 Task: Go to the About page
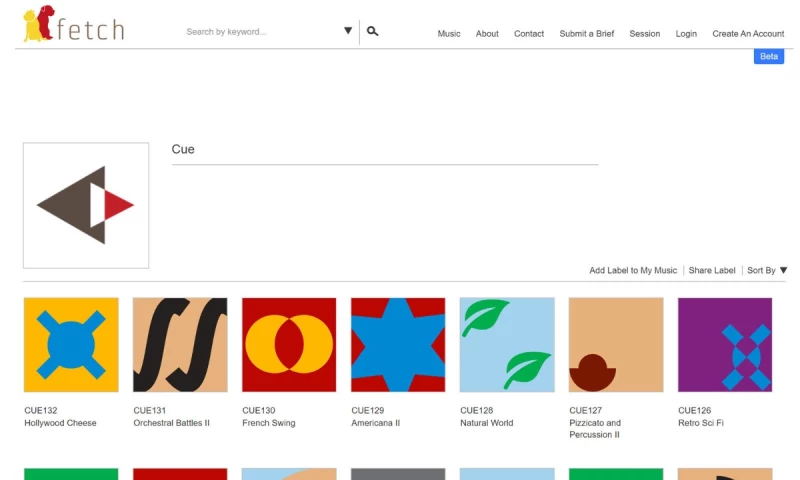pyautogui.click(x=487, y=34)
